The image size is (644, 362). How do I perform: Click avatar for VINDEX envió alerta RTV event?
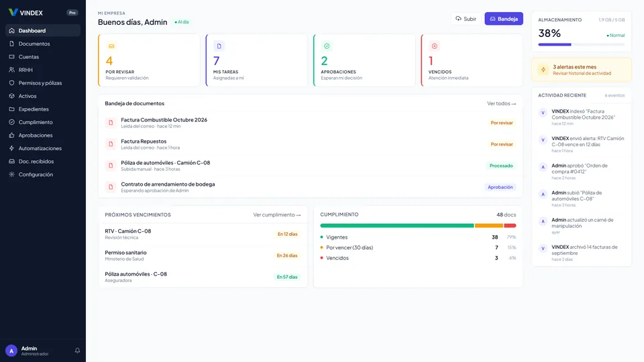tap(543, 140)
